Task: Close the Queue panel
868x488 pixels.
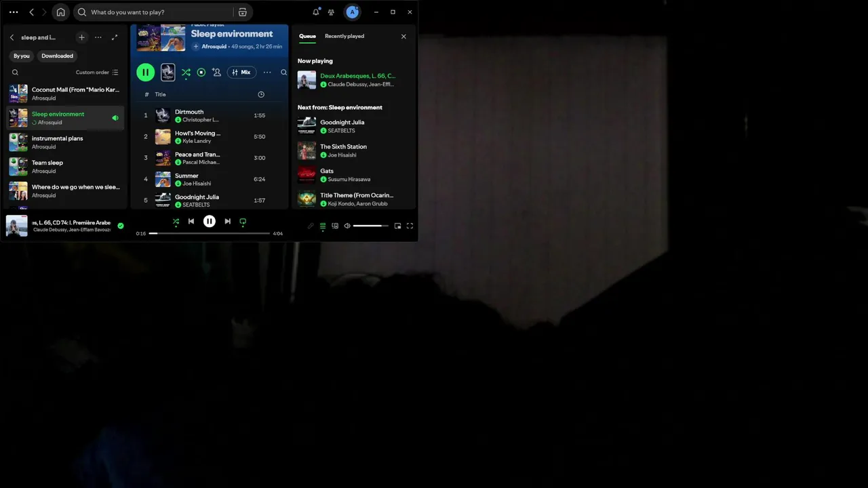Action: tap(403, 37)
